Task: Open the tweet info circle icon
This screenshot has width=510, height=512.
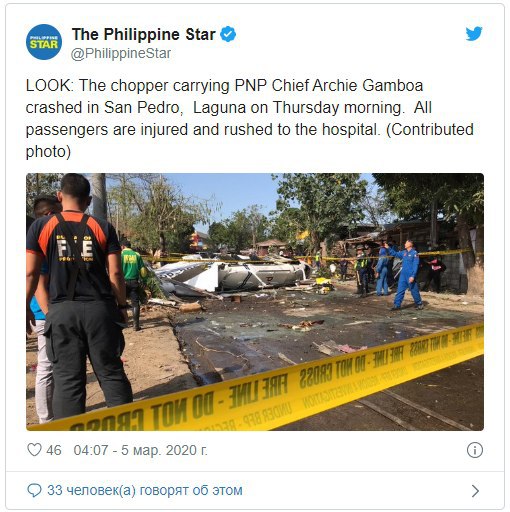Action: (x=475, y=450)
